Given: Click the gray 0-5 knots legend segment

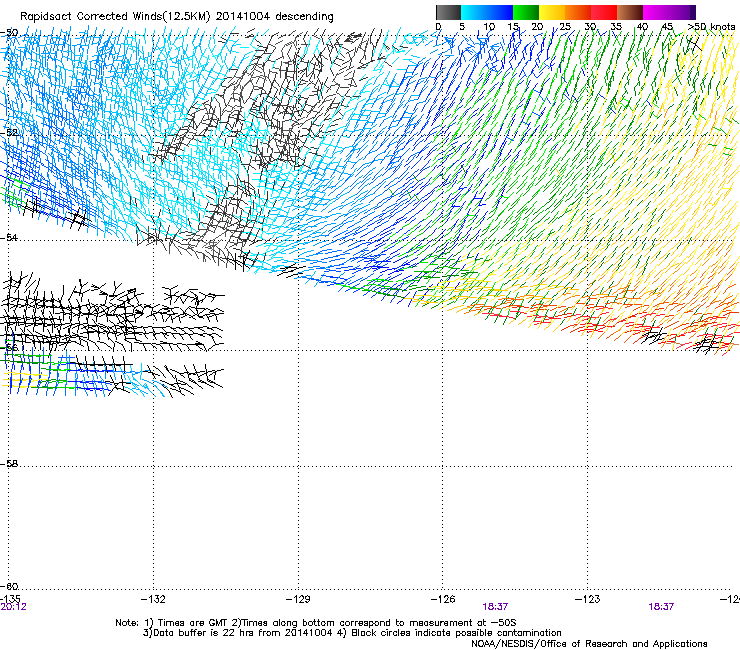Looking at the screenshot, I should (448, 12).
